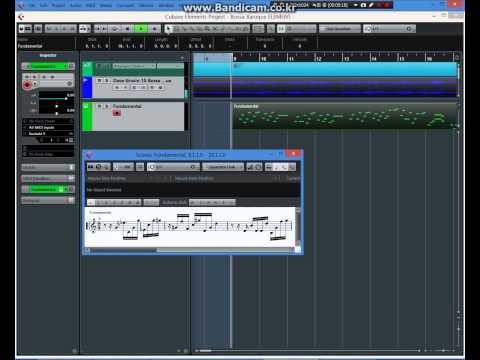Open the Use Quantize snap type dropdown

pos(339,29)
